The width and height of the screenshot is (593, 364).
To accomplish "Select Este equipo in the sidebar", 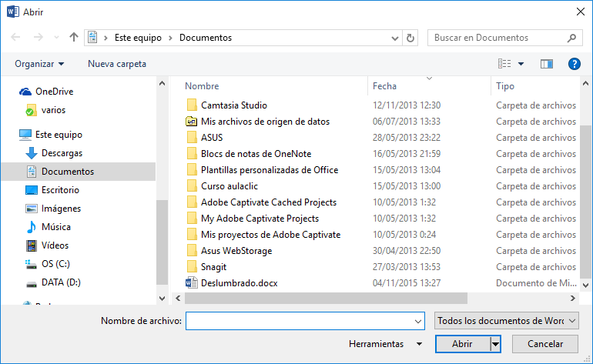I will point(50,135).
